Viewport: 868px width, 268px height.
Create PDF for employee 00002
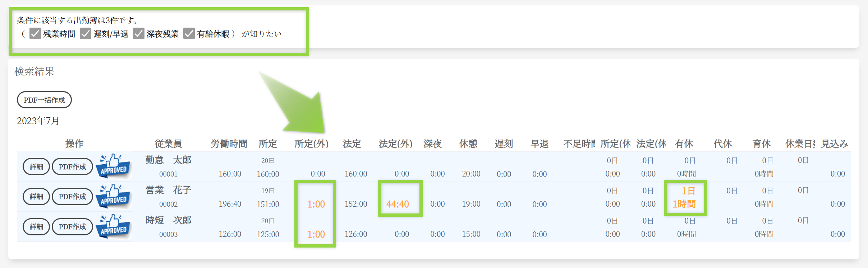pyautogui.click(x=72, y=197)
